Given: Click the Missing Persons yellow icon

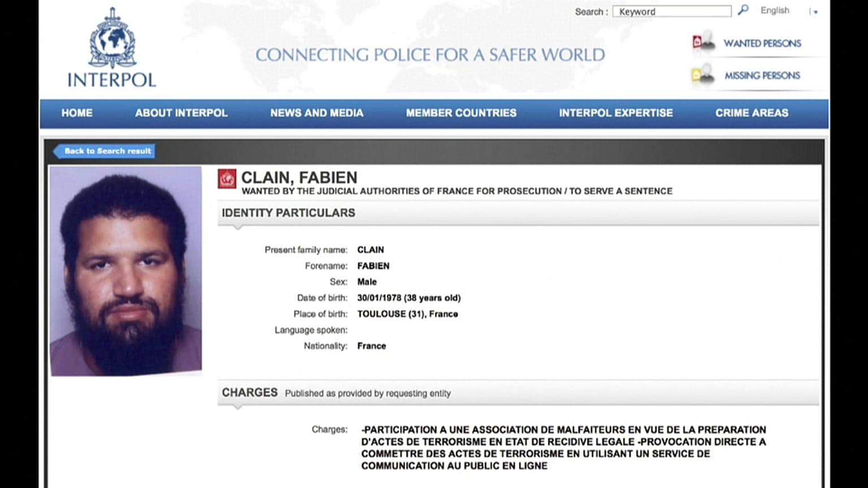Looking at the screenshot, I should click(x=702, y=75).
